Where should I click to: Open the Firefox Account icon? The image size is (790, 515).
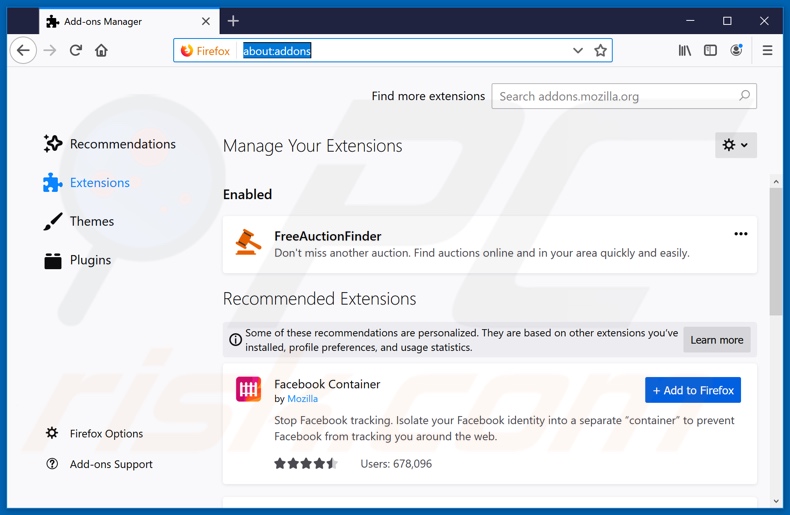[736, 50]
